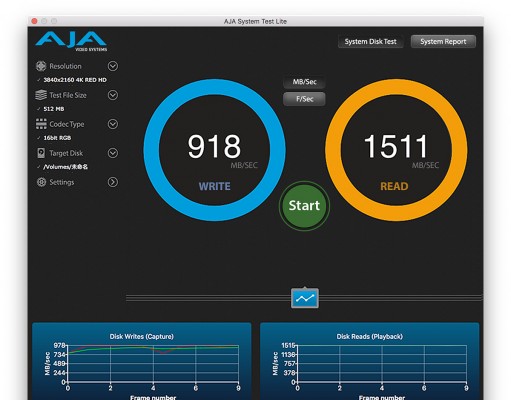Open the System Disk Test view
This screenshot has height=400, width=511.
(x=370, y=42)
